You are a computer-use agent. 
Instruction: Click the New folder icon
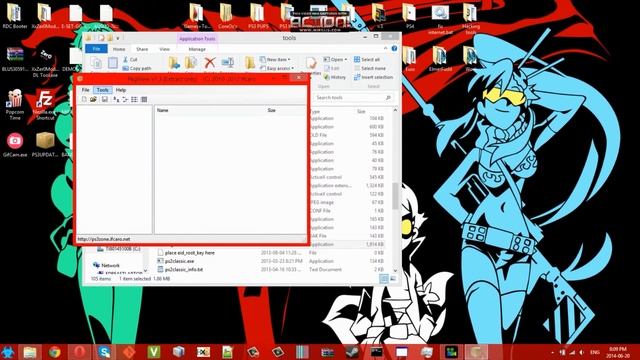tap(249, 63)
